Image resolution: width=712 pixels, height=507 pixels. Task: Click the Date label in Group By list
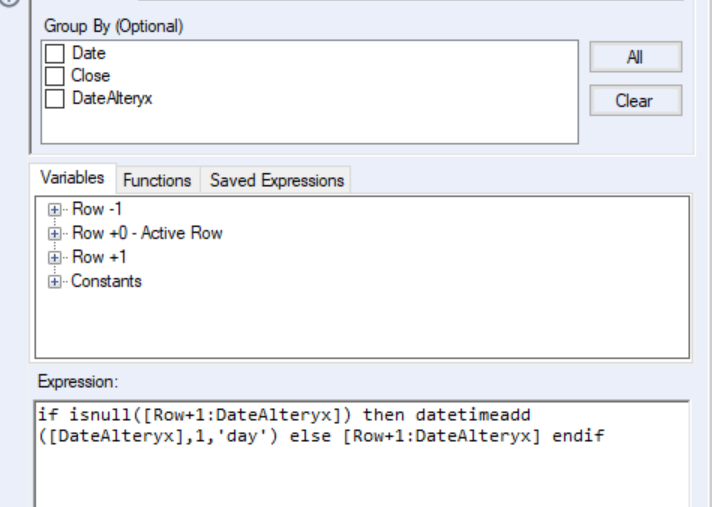coord(88,54)
